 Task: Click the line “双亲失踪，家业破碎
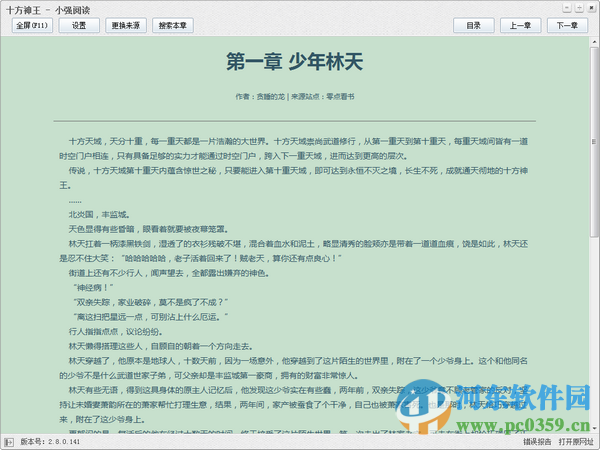[x=150, y=302]
